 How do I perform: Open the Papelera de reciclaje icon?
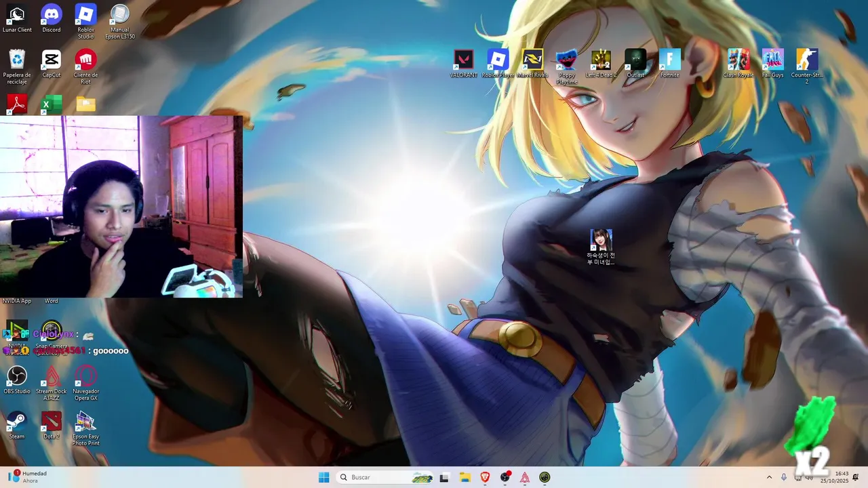click(17, 66)
